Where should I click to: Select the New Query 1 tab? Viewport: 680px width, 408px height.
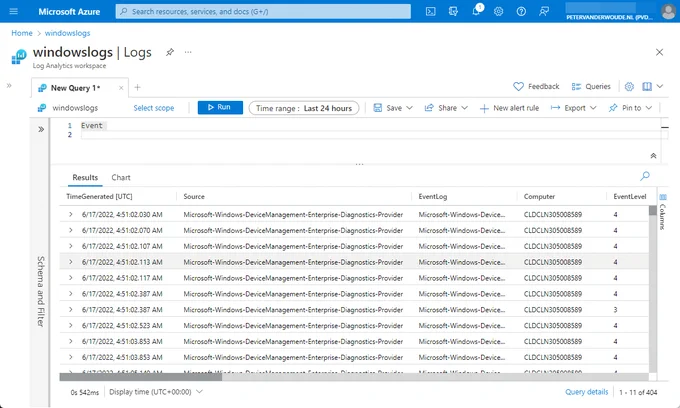(x=75, y=88)
